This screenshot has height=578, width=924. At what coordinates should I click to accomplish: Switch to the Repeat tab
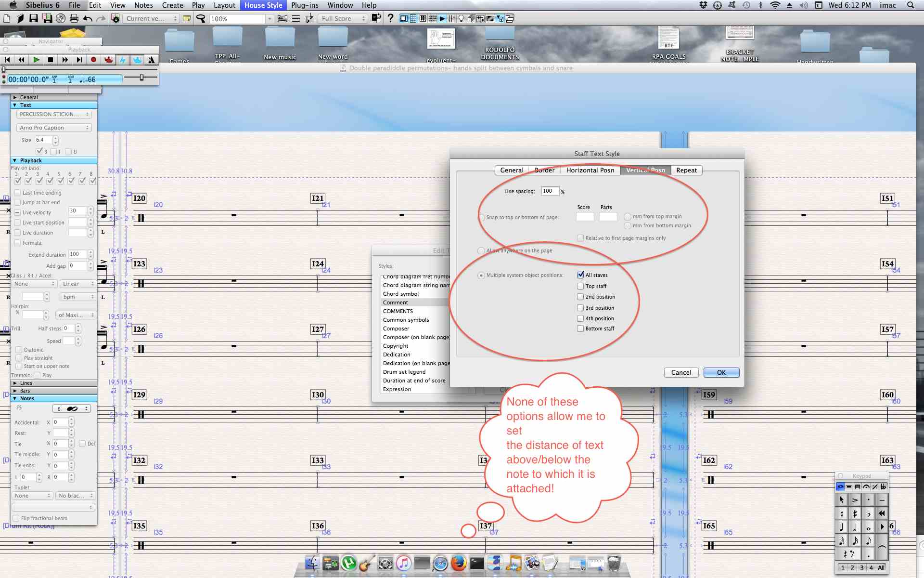tap(687, 170)
